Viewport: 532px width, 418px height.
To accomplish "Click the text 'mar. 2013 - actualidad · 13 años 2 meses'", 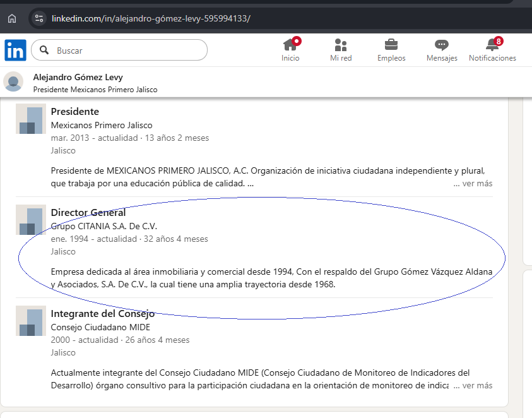I will (x=130, y=138).
